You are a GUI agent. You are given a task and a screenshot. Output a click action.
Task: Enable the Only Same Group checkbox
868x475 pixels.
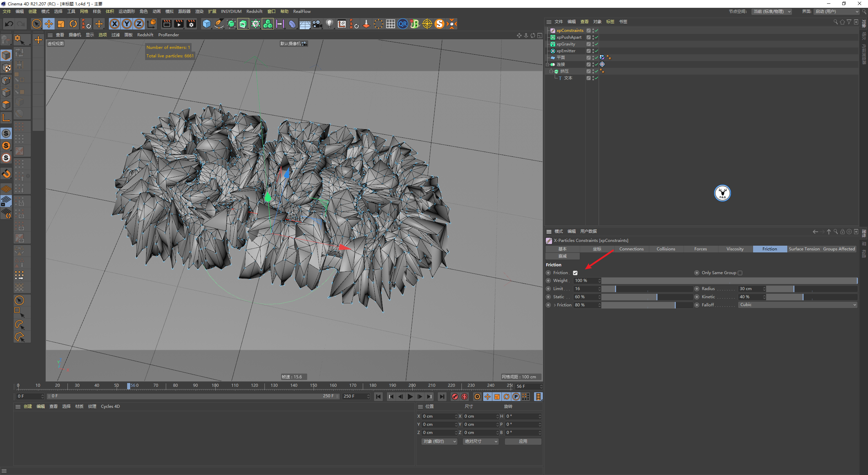[740, 273]
